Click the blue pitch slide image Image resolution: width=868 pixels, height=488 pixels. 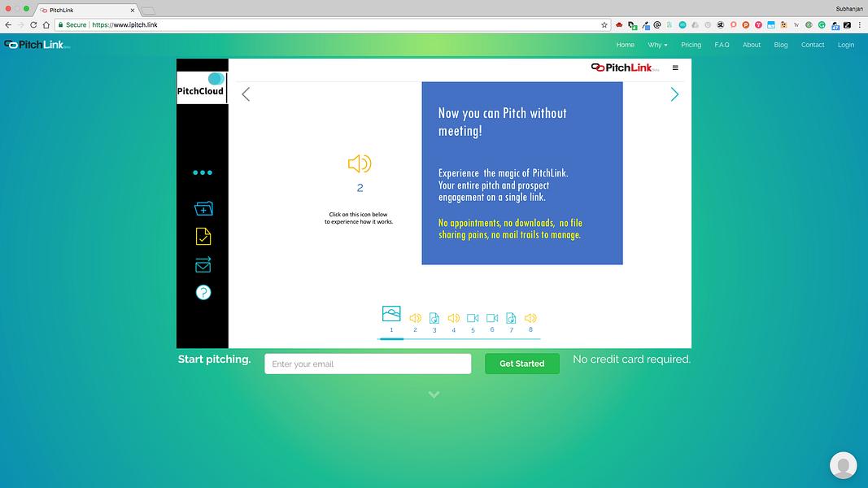coord(522,173)
